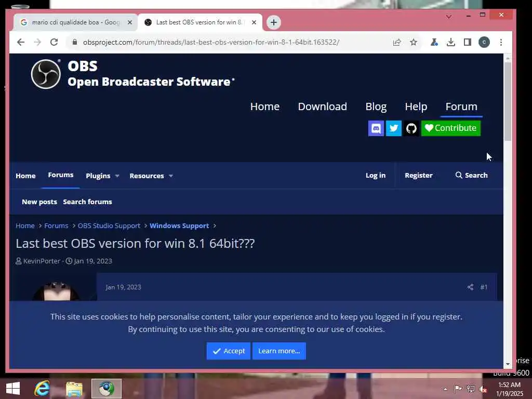Screen dimensions: 532x399
Task: Click Register
Action: [419, 175]
